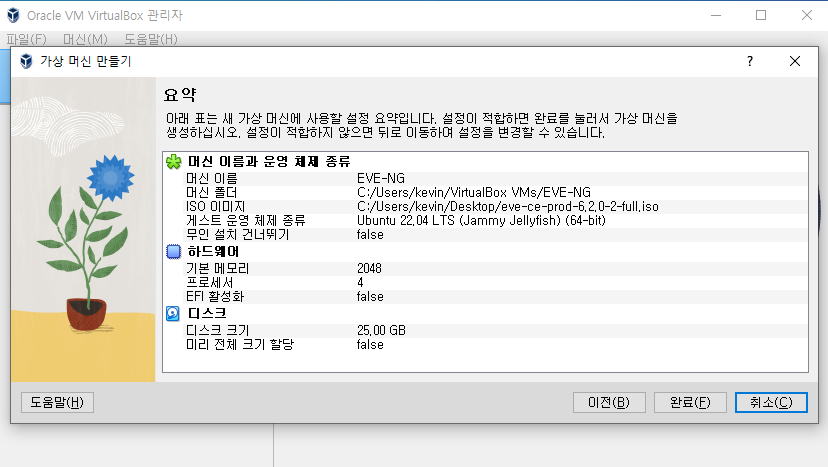The width and height of the screenshot is (828, 467).
Task: Open the 머신(M) menu
Action: pos(85,39)
